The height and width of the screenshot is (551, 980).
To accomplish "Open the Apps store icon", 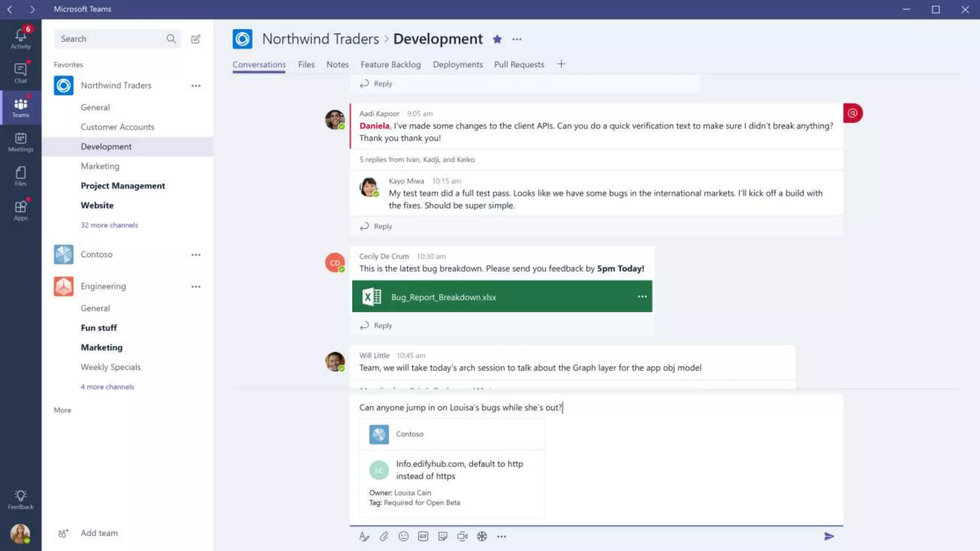I will coord(21,210).
